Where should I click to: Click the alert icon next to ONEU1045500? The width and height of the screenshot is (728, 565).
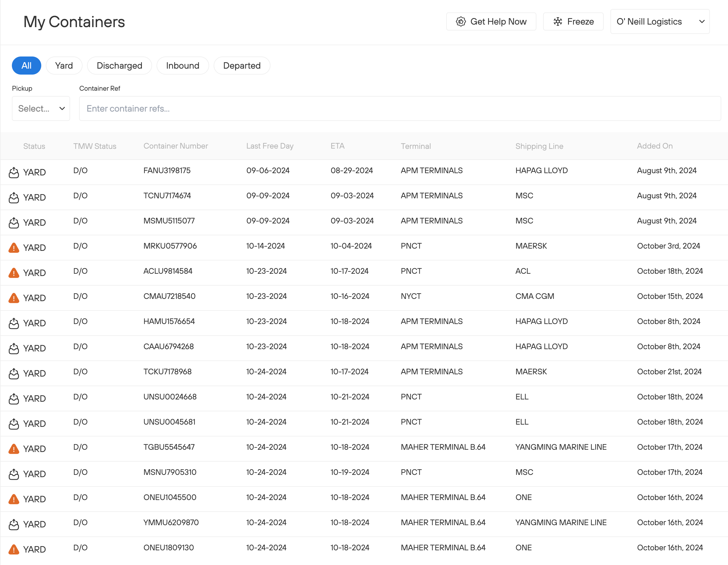[14, 499]
